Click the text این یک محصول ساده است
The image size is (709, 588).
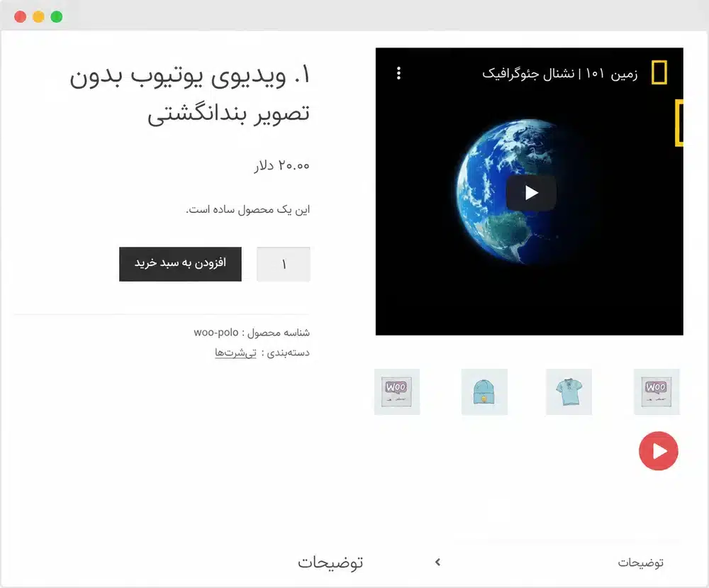tap(247, 209)
